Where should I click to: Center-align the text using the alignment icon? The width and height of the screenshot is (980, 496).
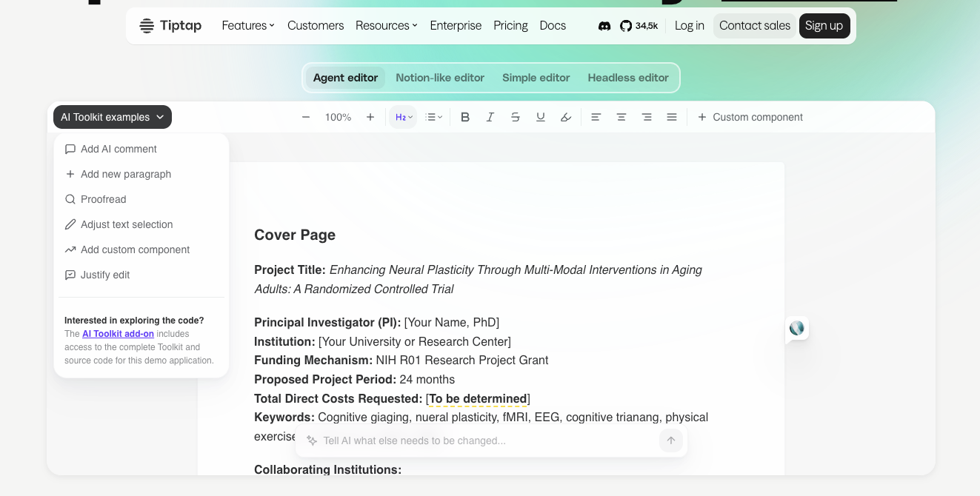(621, 116)
